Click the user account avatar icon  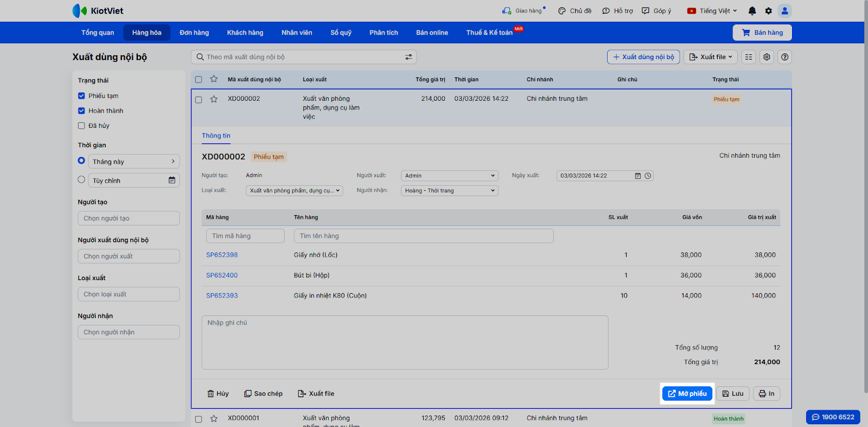click(x=784, y=11)
